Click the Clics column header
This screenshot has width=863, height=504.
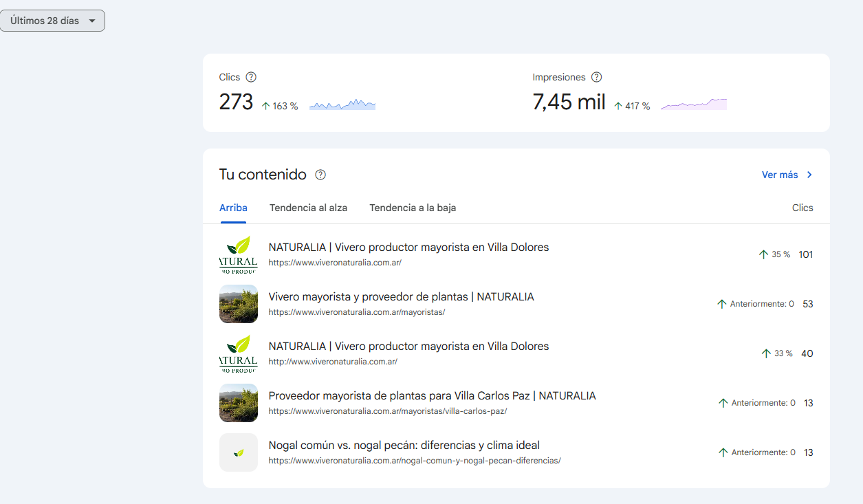click(x=802, y=208)
